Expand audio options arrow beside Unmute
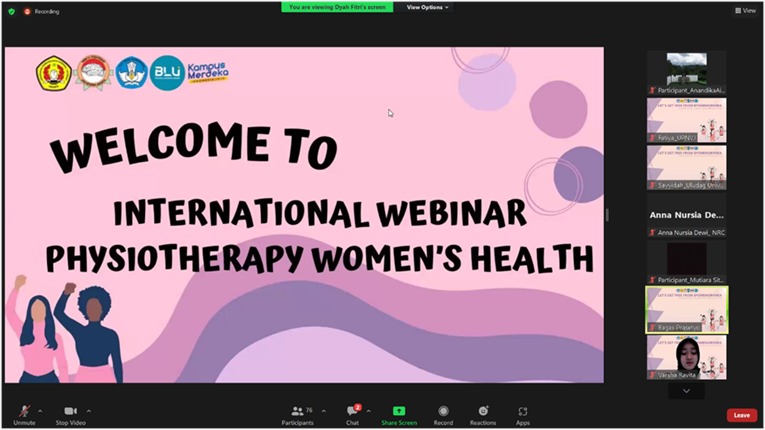The height and width of the screenshot is (430, 765). click(40, 410)
